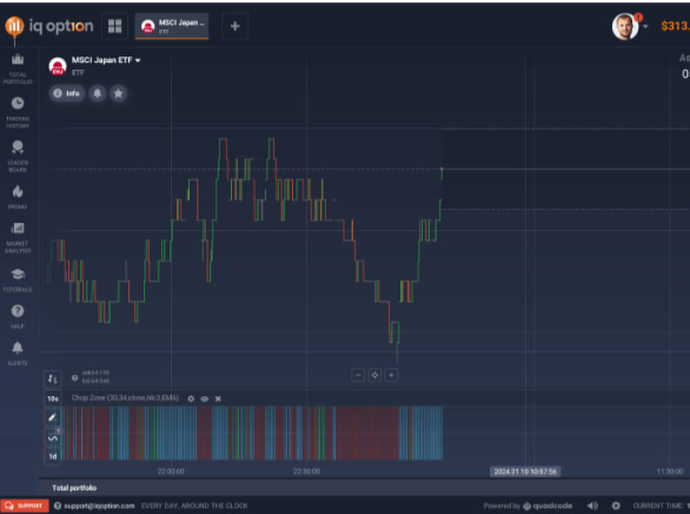Click the support@iqoption.com email link
Screen dimensions: 690x514
[99, 506]
